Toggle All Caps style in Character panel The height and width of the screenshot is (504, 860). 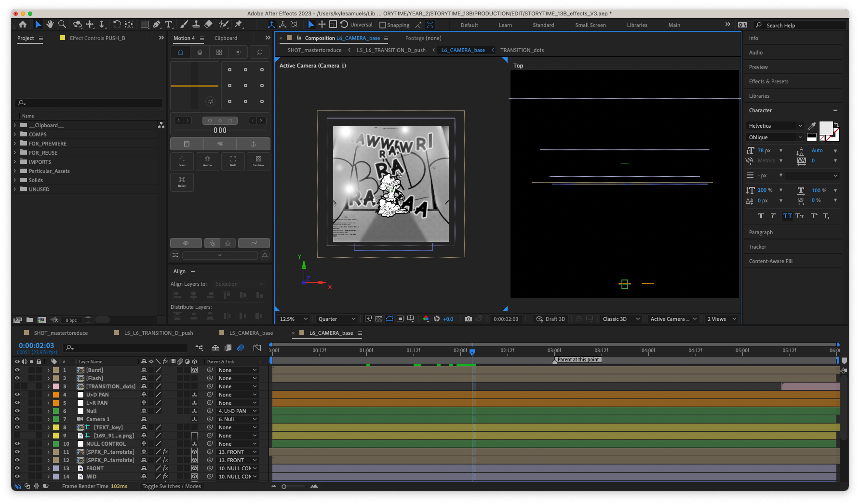point(787,216)
